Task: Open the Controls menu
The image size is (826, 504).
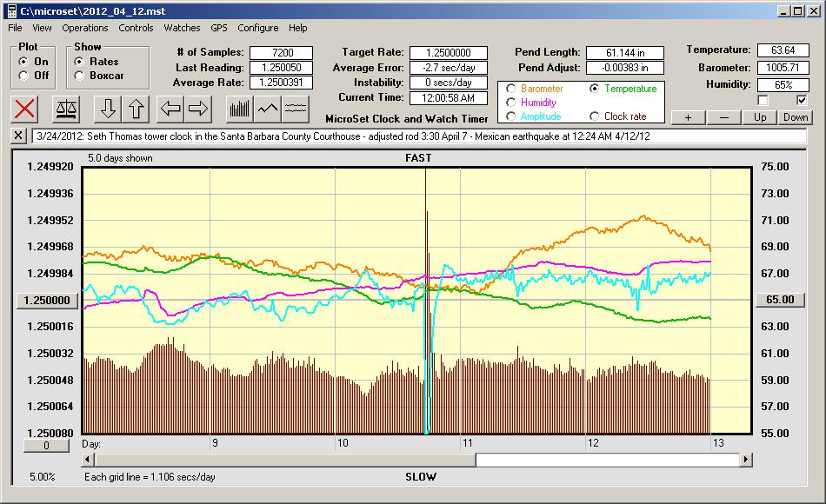Action: (x=136, y=28)
